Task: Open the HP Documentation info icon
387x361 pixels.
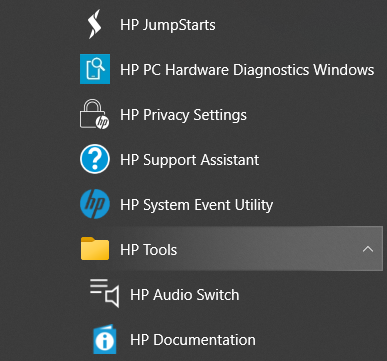Action: 105,339
